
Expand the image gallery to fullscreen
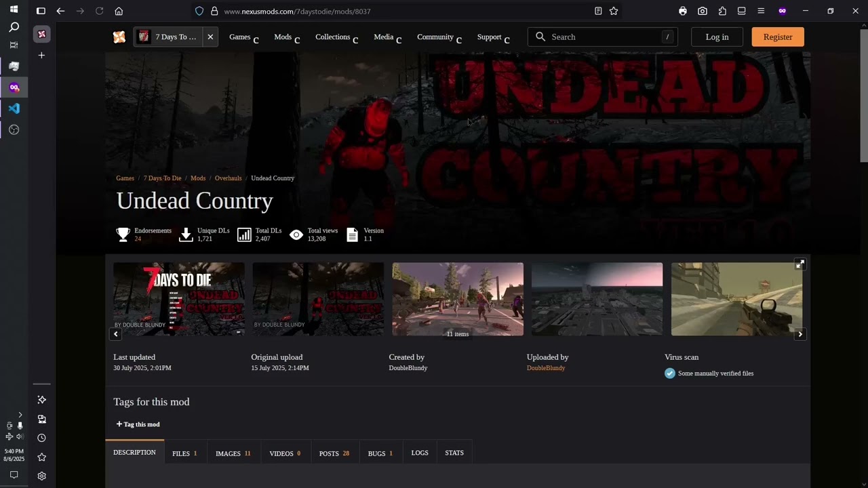pyautogui.click(x=800, y=264)
